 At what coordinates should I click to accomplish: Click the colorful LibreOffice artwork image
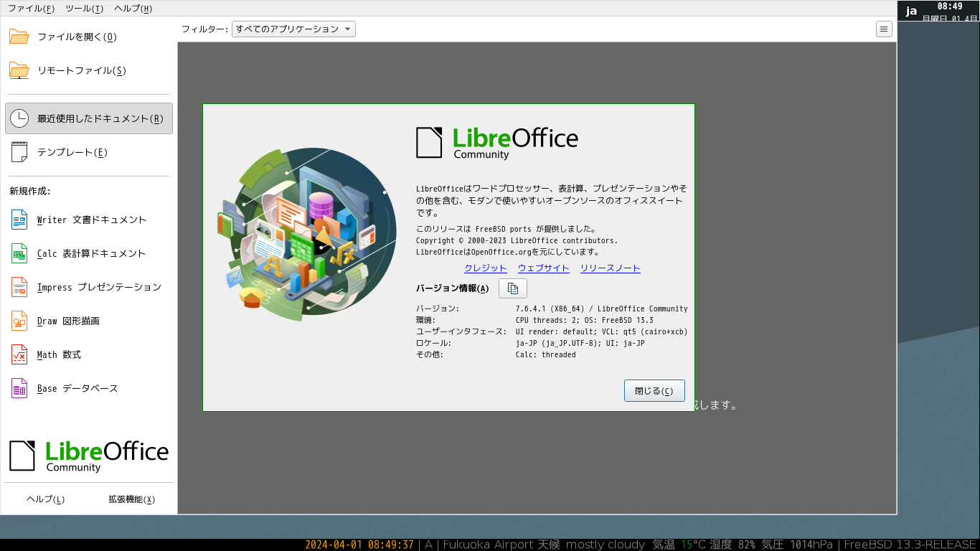coord(307,234)
